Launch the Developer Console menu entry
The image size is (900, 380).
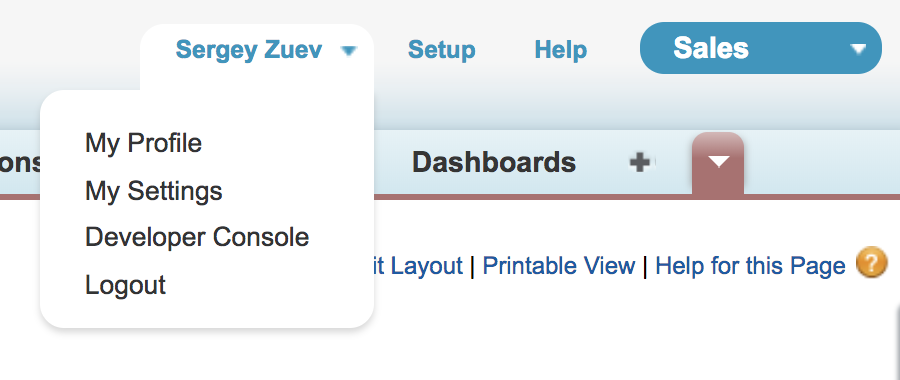[x=197, y=237]
